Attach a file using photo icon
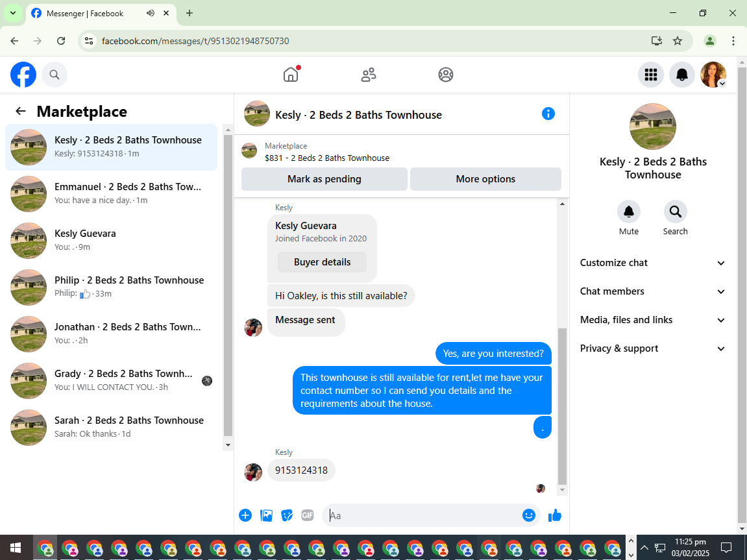747x560 pixels. click(x=266, y=515)
